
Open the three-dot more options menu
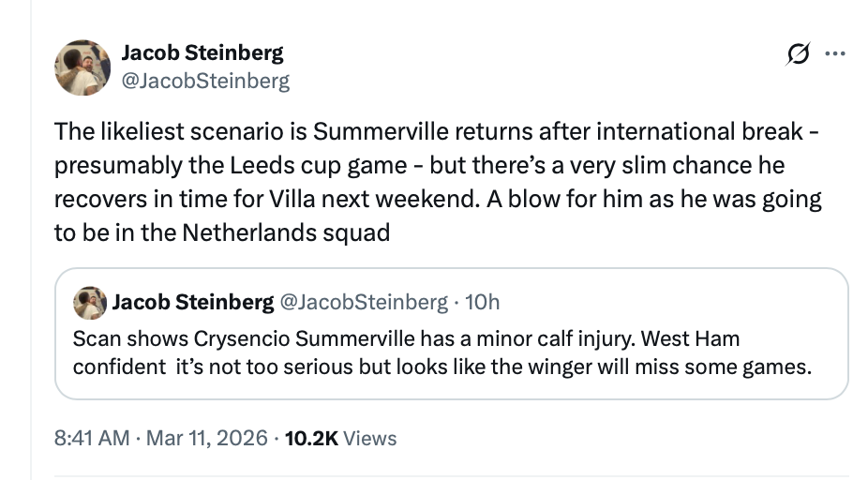833,55
